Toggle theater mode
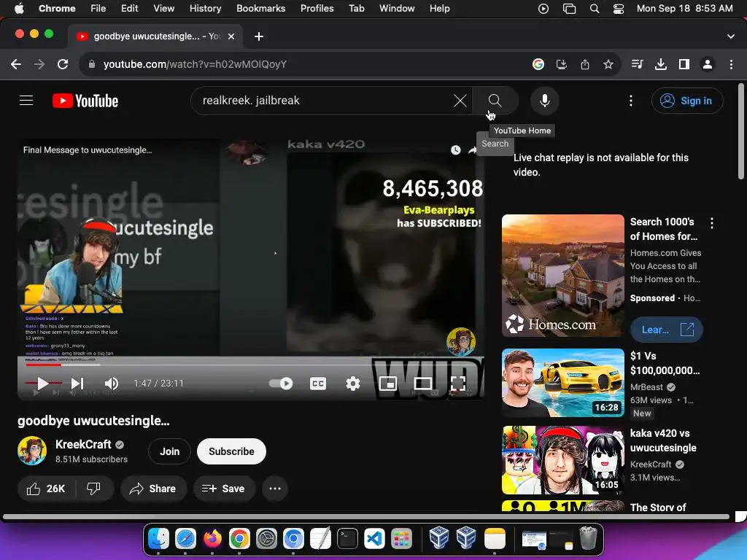 pos(423,384)
